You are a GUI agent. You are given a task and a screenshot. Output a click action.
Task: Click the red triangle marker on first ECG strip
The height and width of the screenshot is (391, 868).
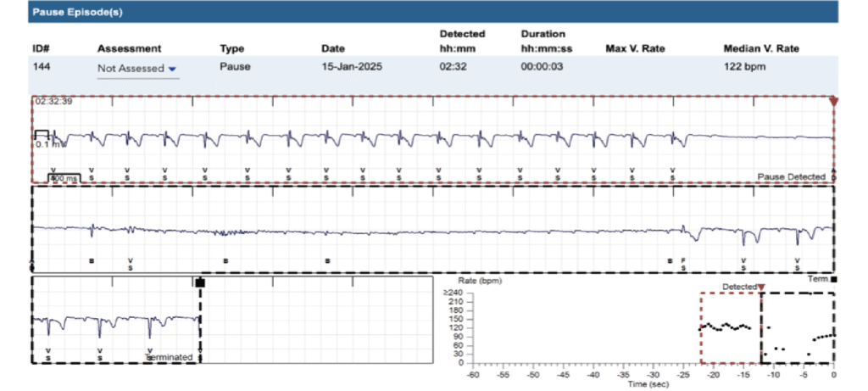pyautogui.click(x=833, y=102)
